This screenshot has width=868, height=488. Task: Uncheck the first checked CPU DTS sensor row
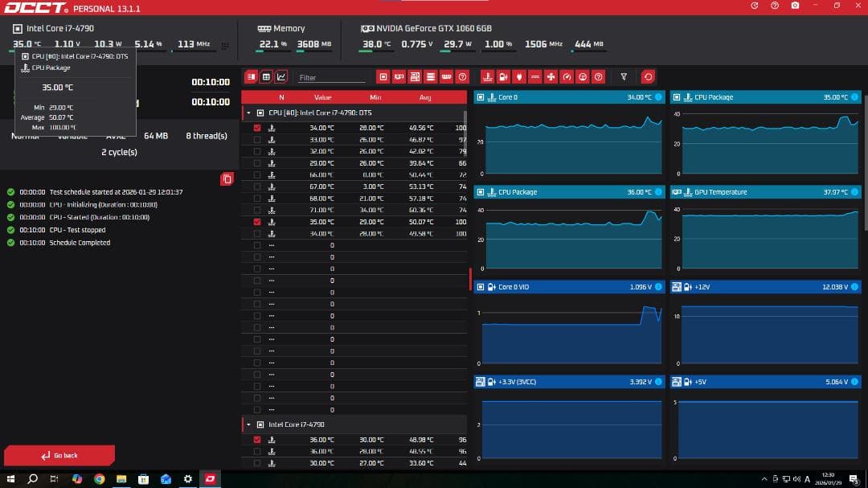coord(257,128)
